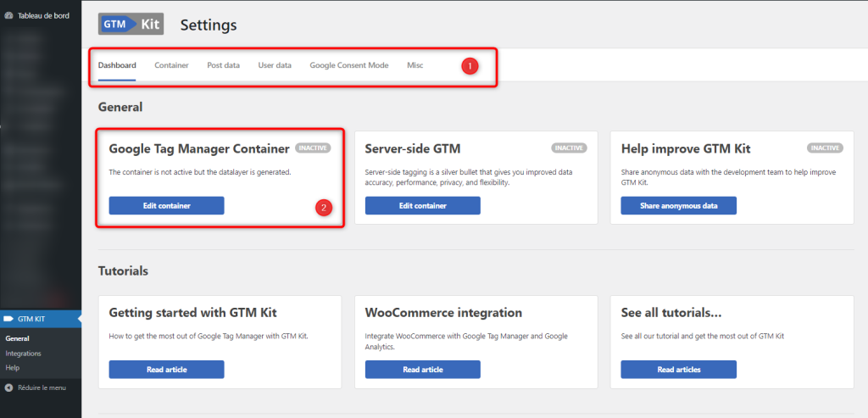Click the INACTIVE badge on Help improve GTM Kit

click(x=826, y=148)
